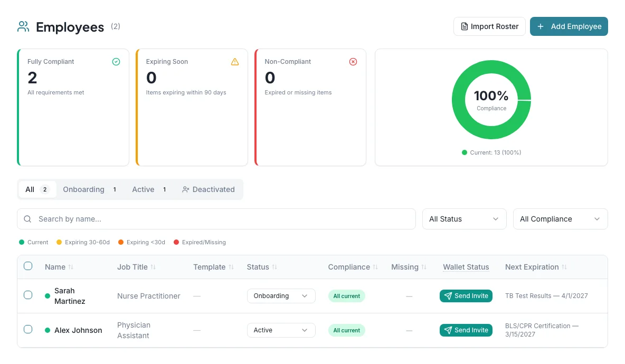Click the green status dot beside Sarah Martinez
The height and width of the screenshot is (364, 625).
[48, 296]
